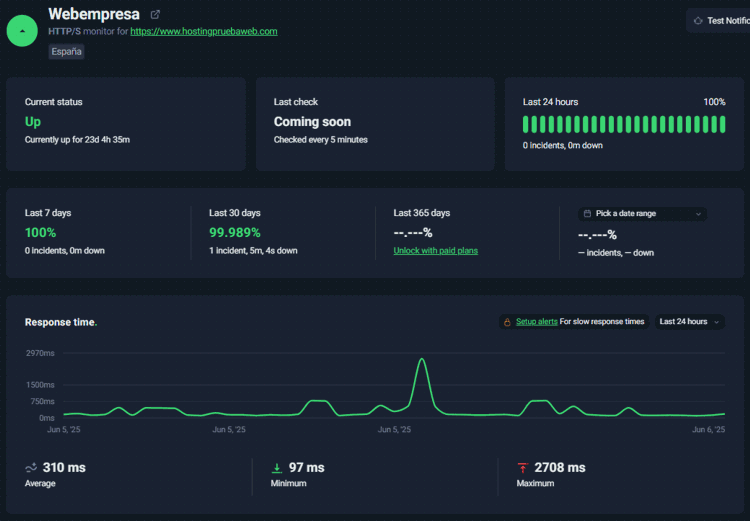The height and width of the screenshot is (521, 750).
Task: Click the red maximum up-arrow icon
Action: [x=522, y=468]
